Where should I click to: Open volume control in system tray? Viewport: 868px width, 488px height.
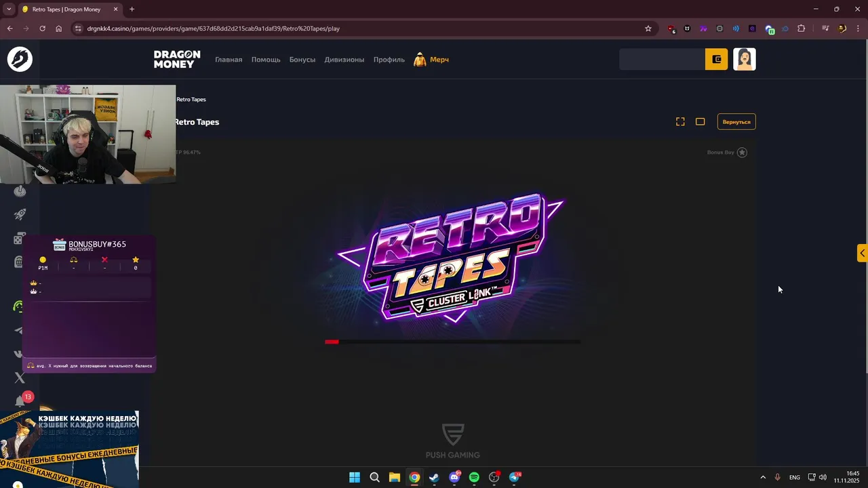pyautogui.click(x=823, y=477)
